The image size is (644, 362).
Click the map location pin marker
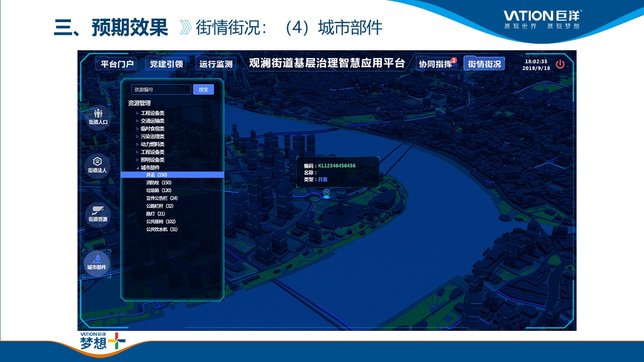[x=327, y=193]
